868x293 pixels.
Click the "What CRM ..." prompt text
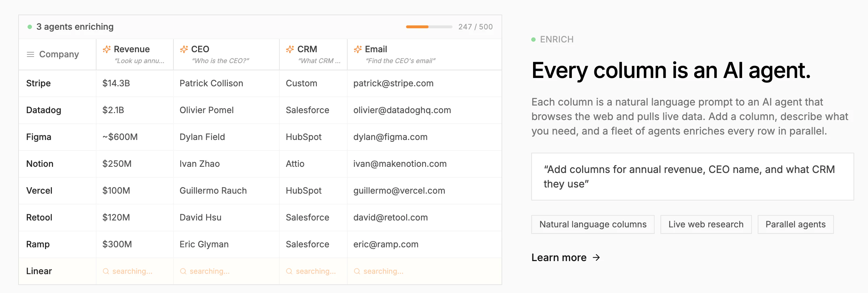pos(319,61)
